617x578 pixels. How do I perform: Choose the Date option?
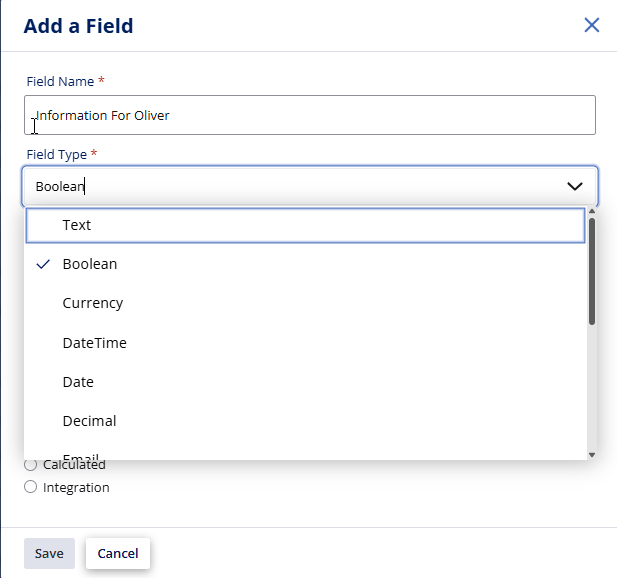point(78,382)
